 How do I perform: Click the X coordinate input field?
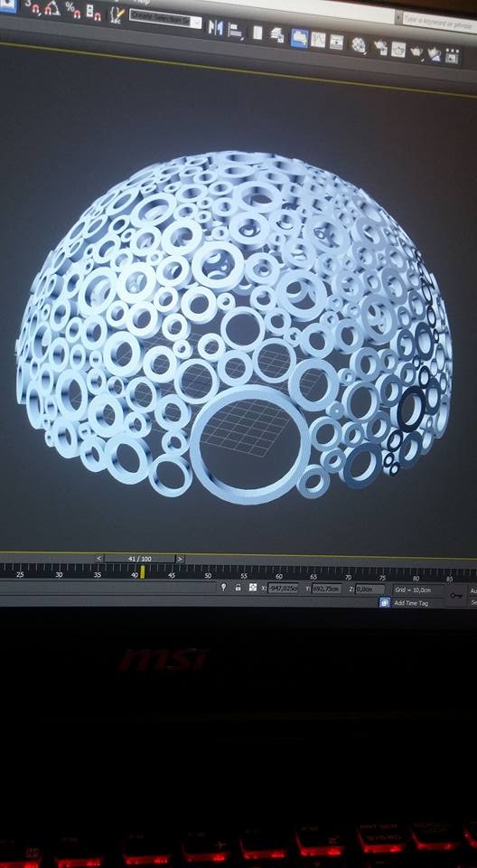pyautogui.click(x=283, y=588)
